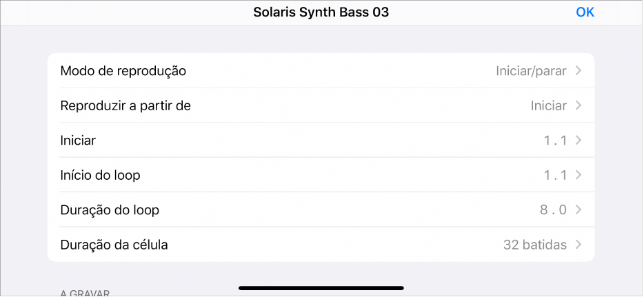Tap the 8.0 loop duration value

pyautogui.click(x=554, y=210)
